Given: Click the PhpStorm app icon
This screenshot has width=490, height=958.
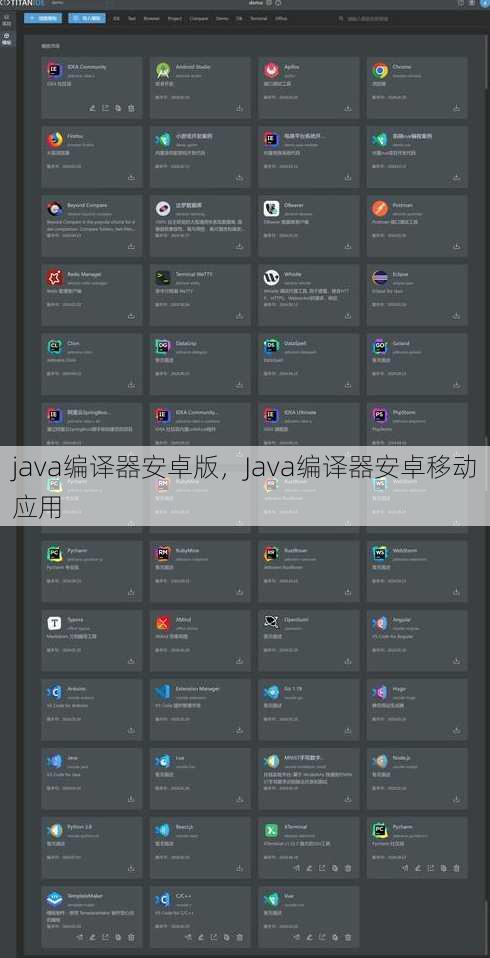Looking at the screenshot, I should (x=380, y=416).
